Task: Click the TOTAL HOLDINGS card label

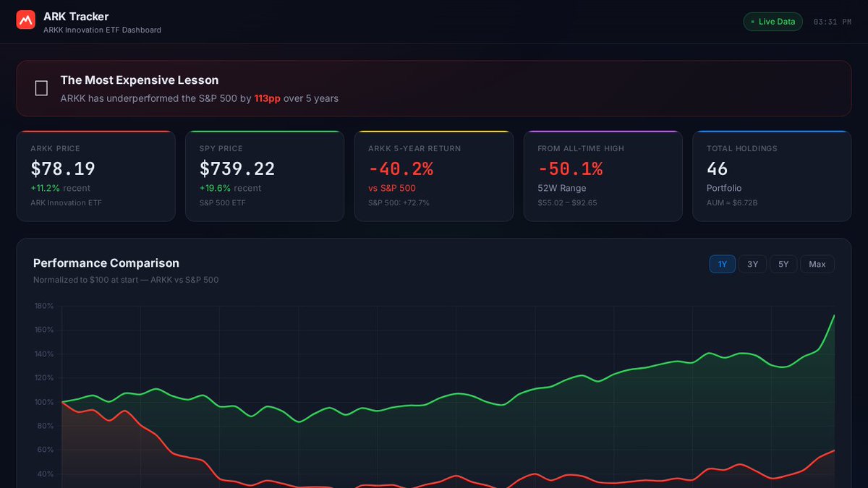Action: click(x=742, y=149)
